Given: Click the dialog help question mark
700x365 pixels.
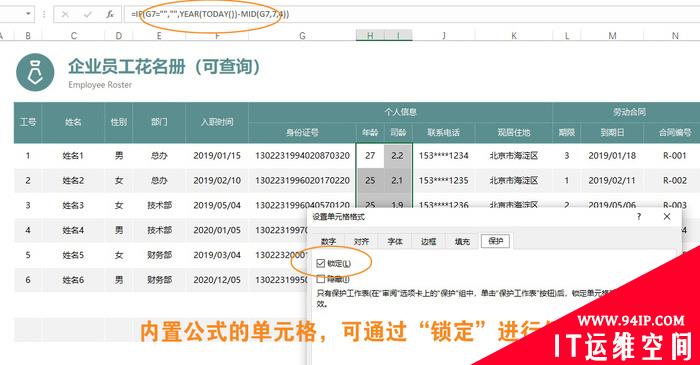Looking at the screenshot, I should (x=639, y=217).
